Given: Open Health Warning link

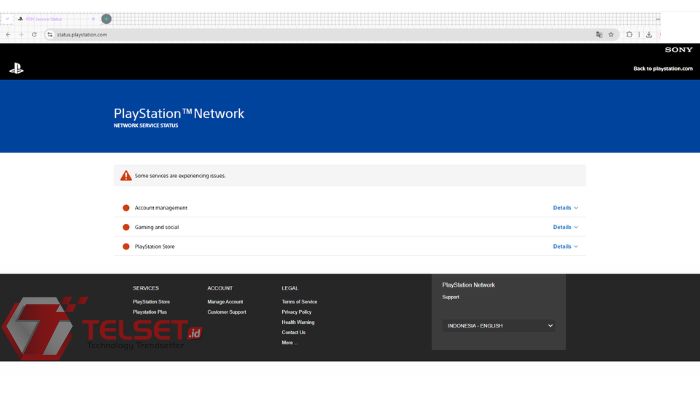Looking at the screenshot, I should 298,322.
